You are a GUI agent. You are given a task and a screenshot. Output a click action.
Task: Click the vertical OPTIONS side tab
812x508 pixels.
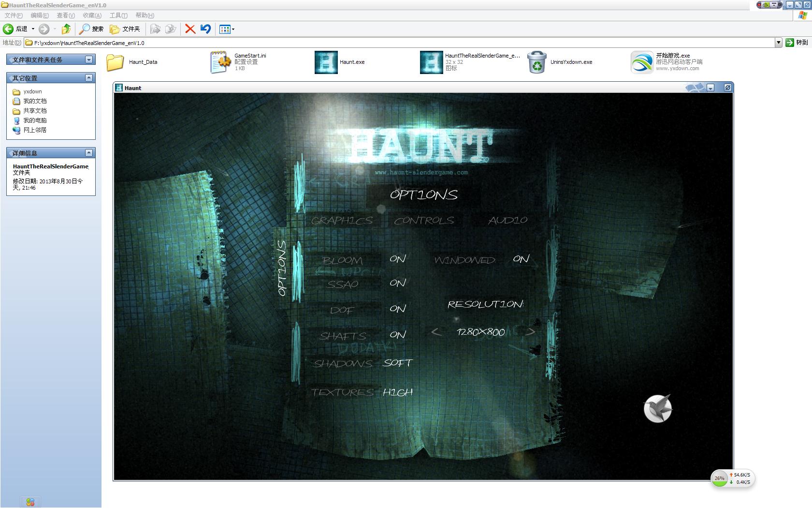click(x=282, y=268)
